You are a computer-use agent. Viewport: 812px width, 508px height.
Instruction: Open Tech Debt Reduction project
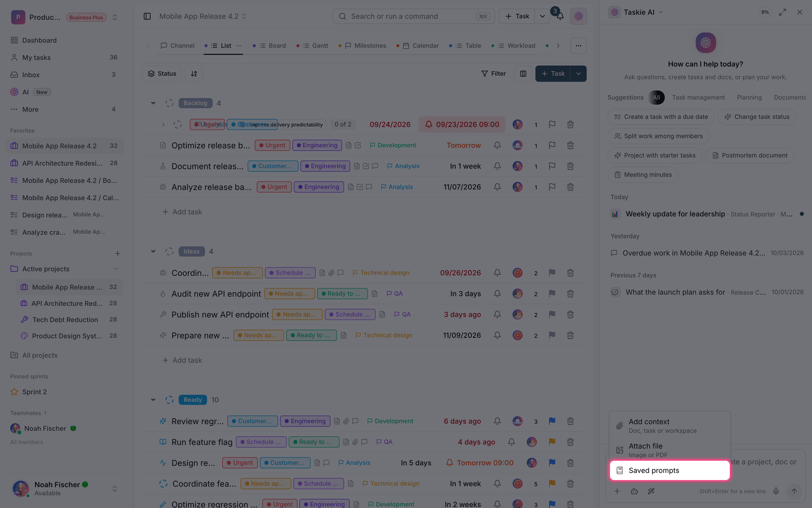(69, 320)
